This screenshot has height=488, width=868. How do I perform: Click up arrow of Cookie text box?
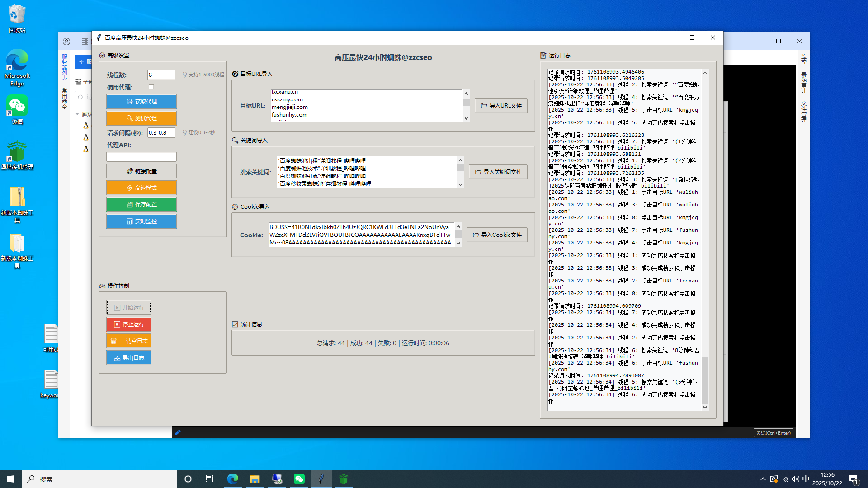tap(458, 227)
